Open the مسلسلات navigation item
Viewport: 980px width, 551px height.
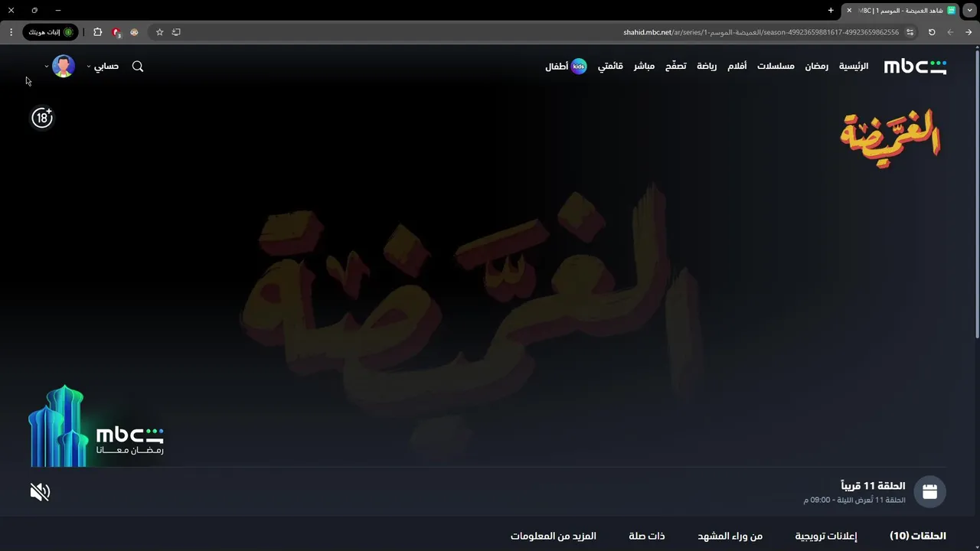tap(776, 67)
